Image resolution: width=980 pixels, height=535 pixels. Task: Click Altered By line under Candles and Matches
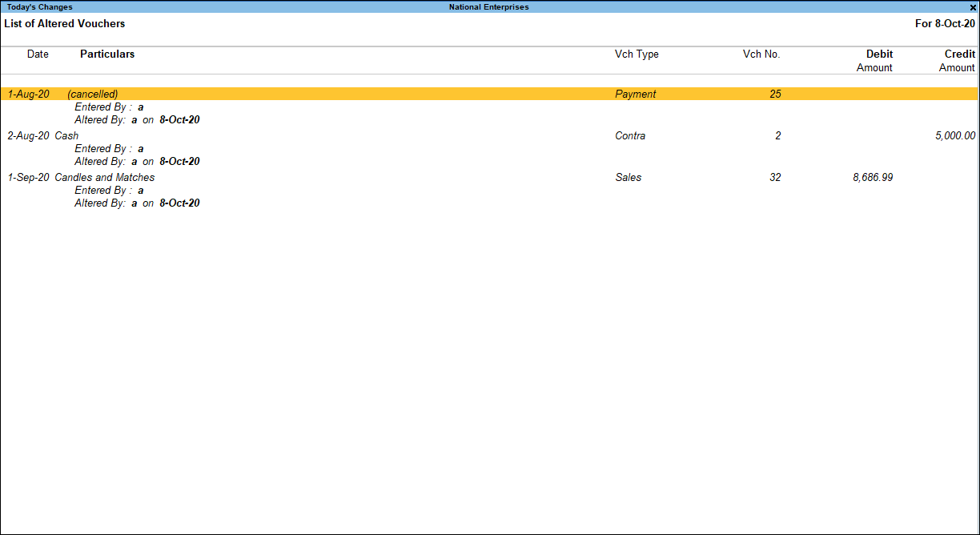pos(137,203)
